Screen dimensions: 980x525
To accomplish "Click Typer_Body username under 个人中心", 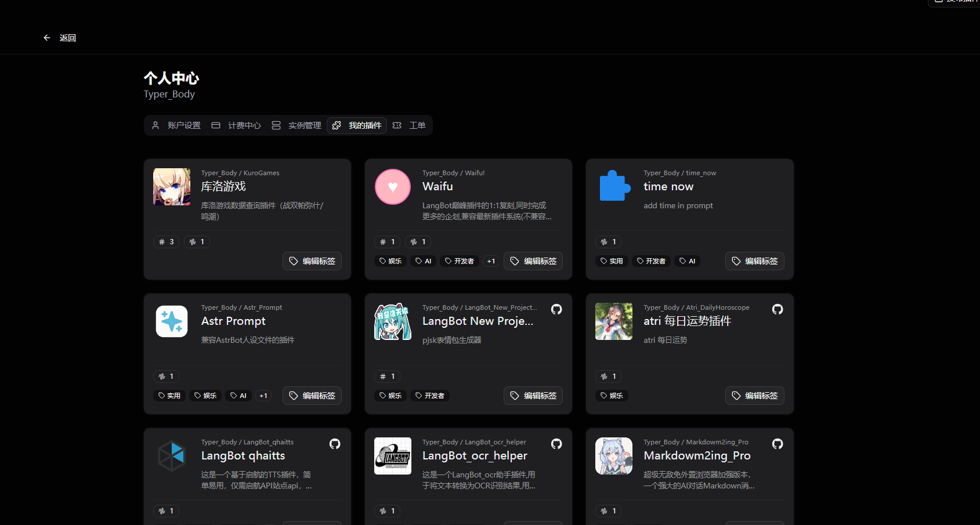I will coord(169,94).
